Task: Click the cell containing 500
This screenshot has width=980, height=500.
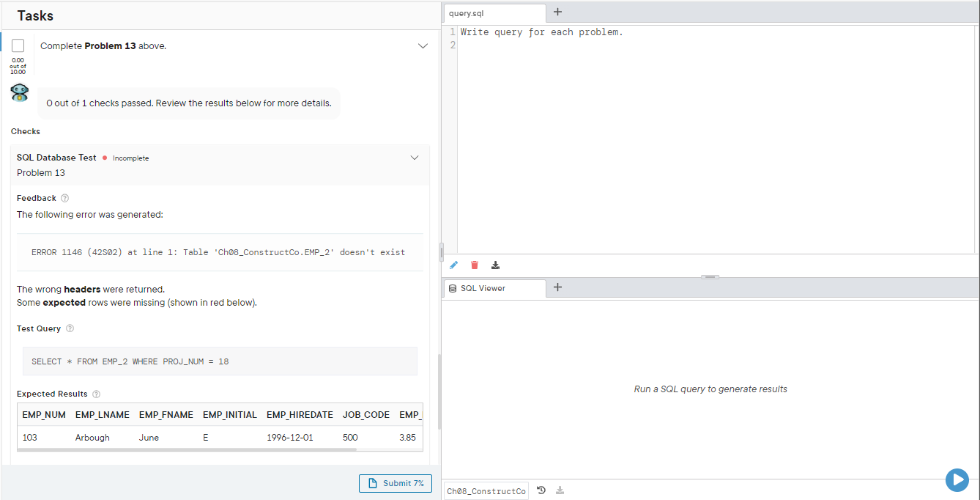Action: click(350, 437)
